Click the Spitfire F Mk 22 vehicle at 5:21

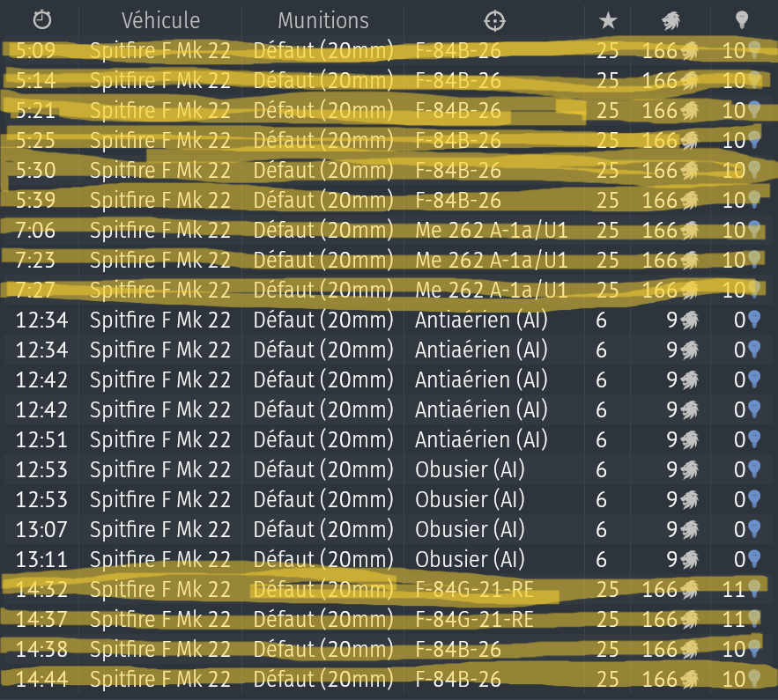point(159,110)
